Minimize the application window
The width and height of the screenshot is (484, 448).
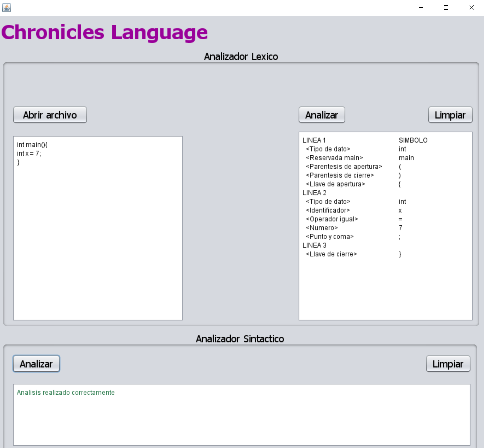point(421,7)
